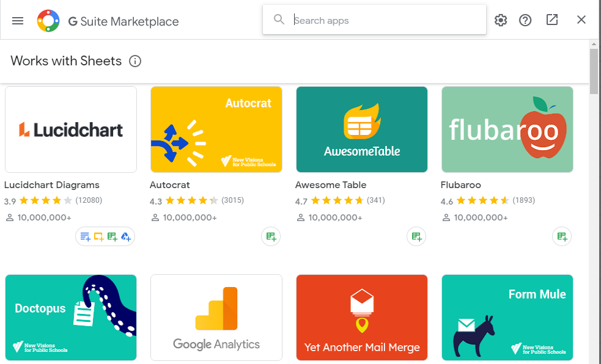Open the help question mark icon
The height and width of the screenshot is (364, 601).
(x=525, y=20)
